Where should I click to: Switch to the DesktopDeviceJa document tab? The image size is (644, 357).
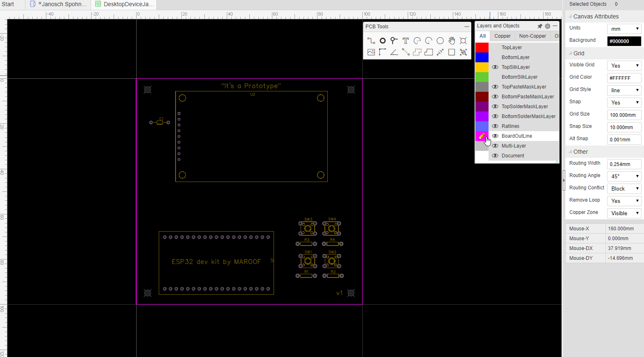124,4
